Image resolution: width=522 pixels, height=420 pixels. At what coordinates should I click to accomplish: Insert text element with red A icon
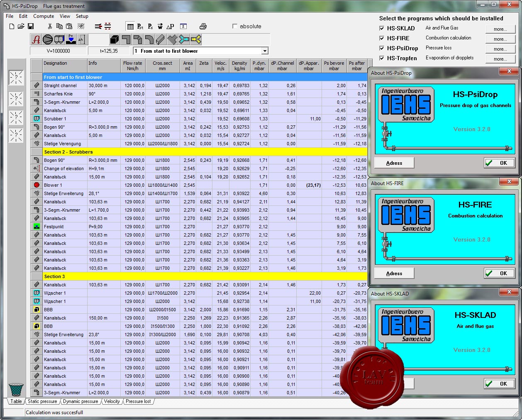click(37, 39)
